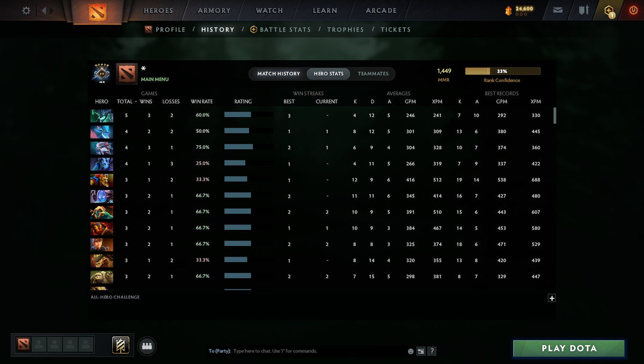Select hero portrait in the 391 GPM row

101,212
